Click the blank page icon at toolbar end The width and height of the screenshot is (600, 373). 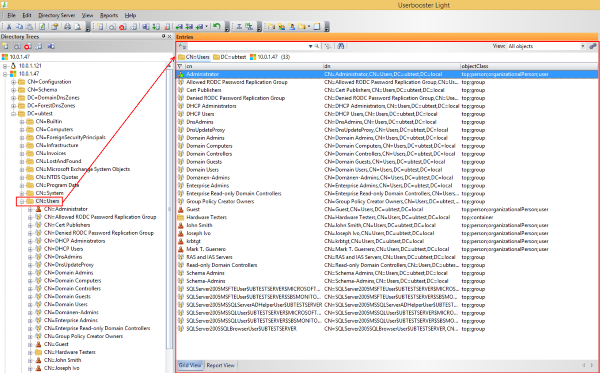(x=317, y=26)
